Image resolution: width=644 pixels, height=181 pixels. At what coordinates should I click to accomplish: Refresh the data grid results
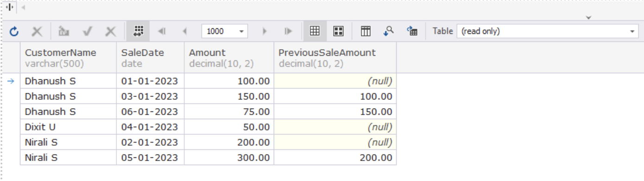pyautogui.click(x=14, y=32)
